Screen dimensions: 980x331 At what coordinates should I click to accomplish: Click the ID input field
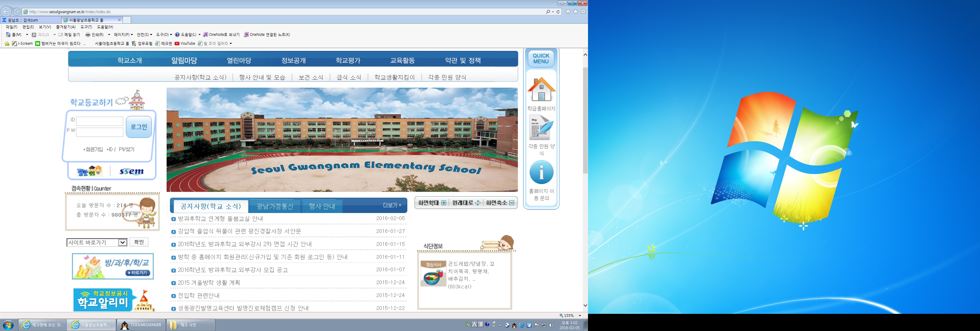[100, 121]
